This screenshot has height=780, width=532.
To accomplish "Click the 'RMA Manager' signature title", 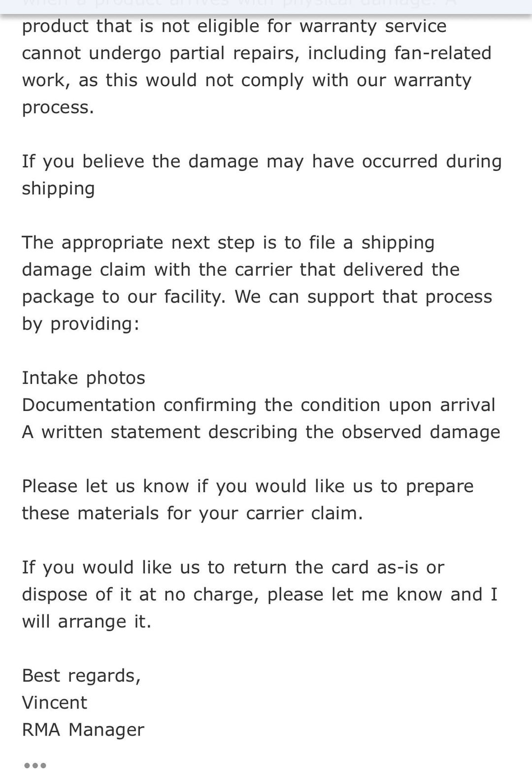I will coord(83,730).
